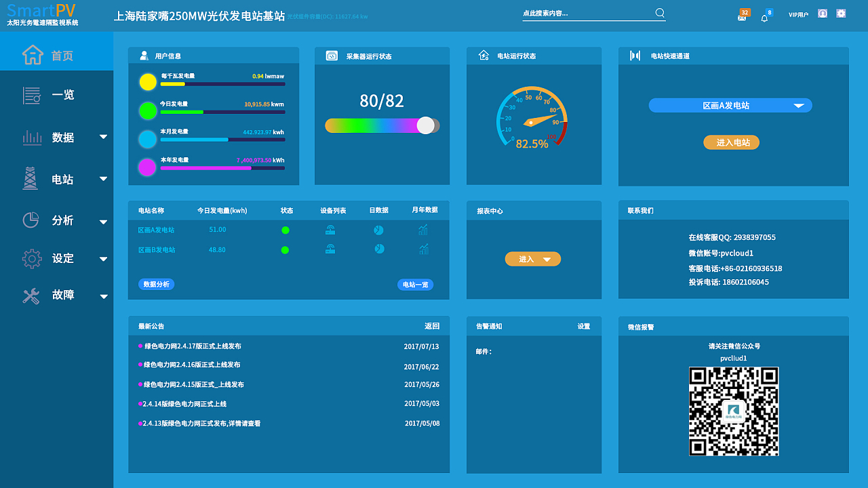The width and height of the screenshot is (868, 488).
Task: Click the 用户信息 panel user icon
Action: pyautogui.click(x=144, y=56)
